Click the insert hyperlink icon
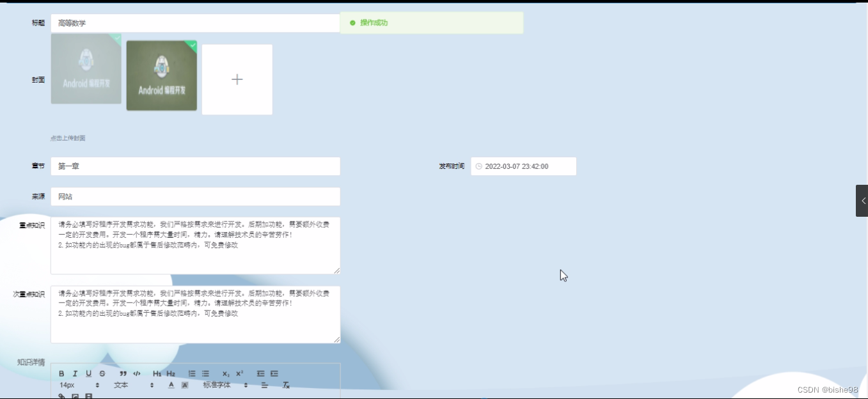This screenshot has height=399, width=868. coord(61,395)
